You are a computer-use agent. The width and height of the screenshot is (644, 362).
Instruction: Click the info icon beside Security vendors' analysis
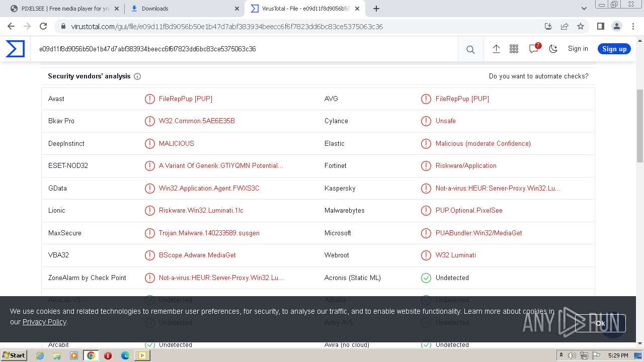point(137,76)
